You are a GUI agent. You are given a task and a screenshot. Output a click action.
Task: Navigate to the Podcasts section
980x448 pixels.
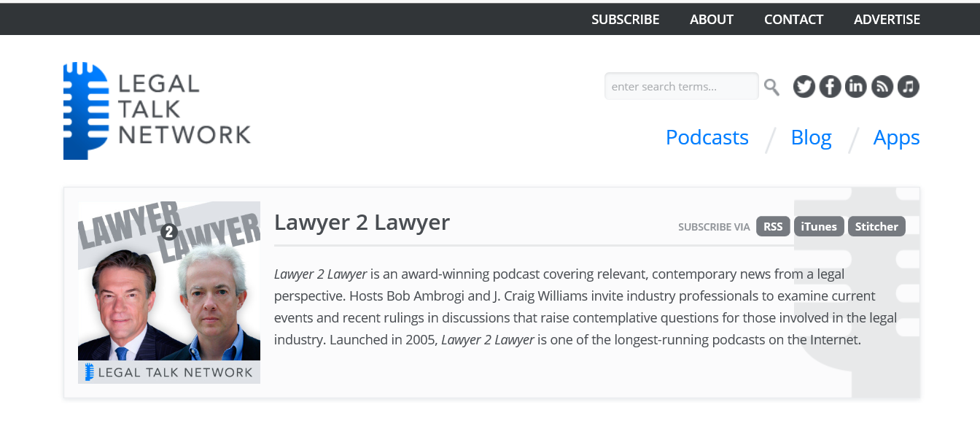707,137
